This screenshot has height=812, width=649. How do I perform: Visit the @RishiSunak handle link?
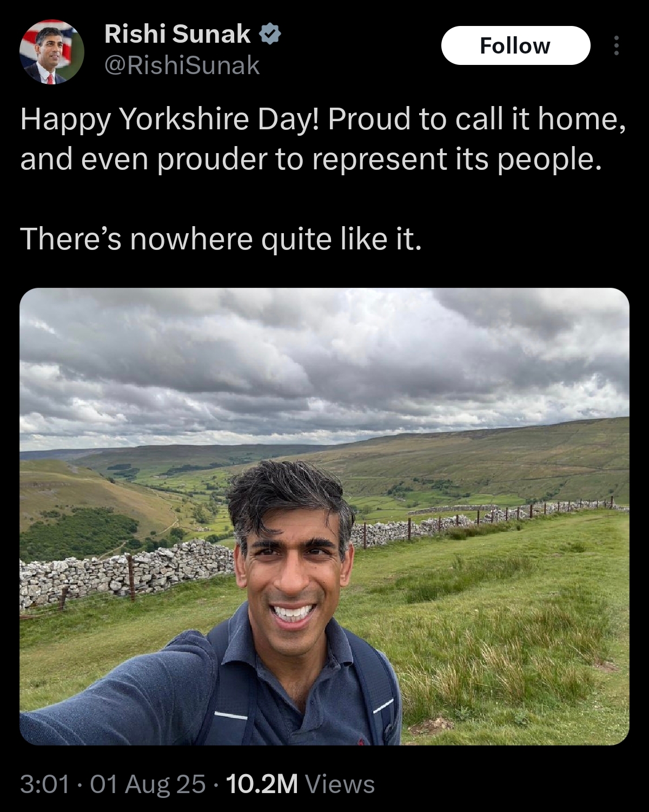click(182, 66)
